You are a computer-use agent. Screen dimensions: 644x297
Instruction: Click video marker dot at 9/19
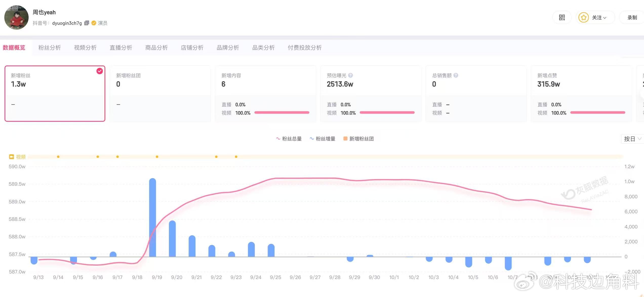(157, 157)
